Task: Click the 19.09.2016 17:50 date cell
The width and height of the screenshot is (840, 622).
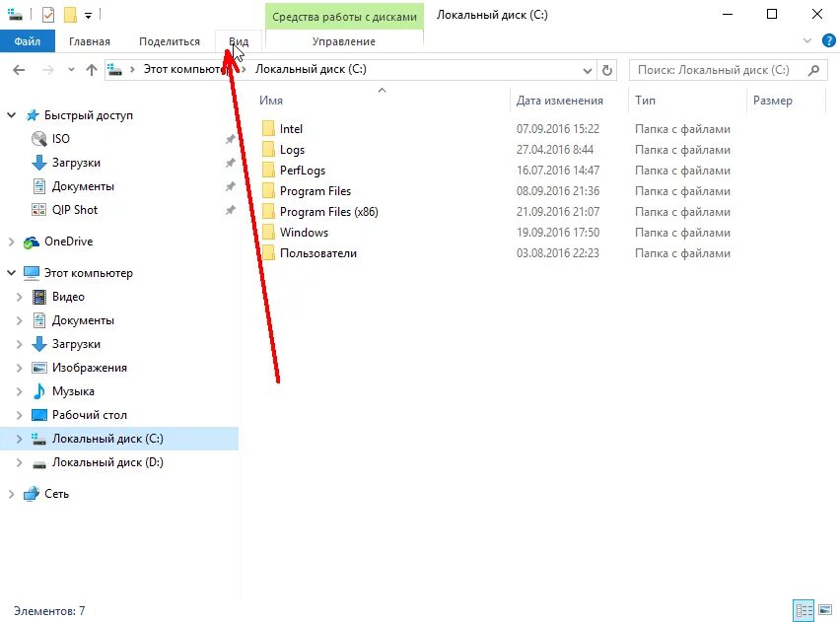Action: tap(558, 233)
